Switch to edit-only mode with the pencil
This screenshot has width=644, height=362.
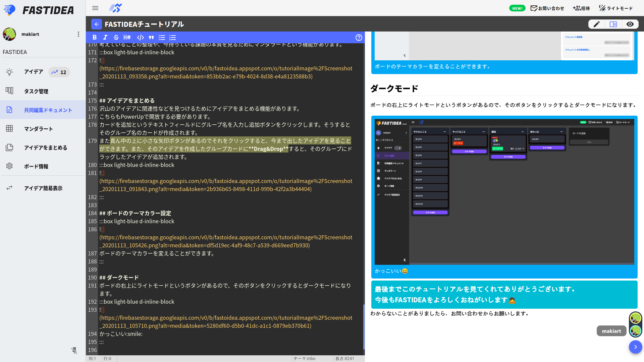point(597,24)
